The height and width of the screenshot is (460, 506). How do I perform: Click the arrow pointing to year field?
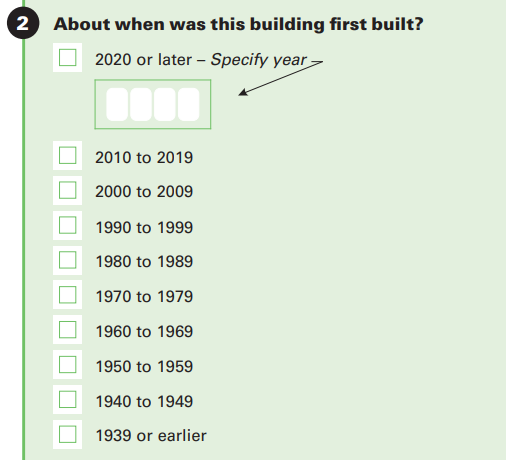click(x=281, y=78)
